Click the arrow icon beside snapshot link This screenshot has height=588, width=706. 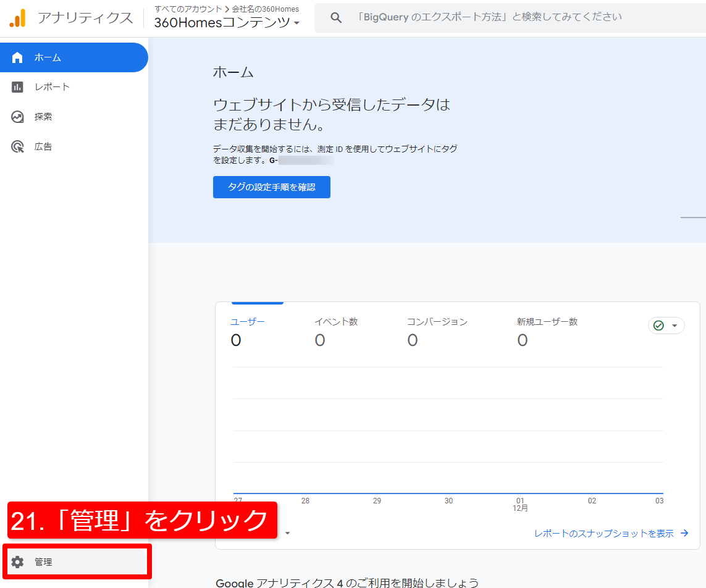684,534
